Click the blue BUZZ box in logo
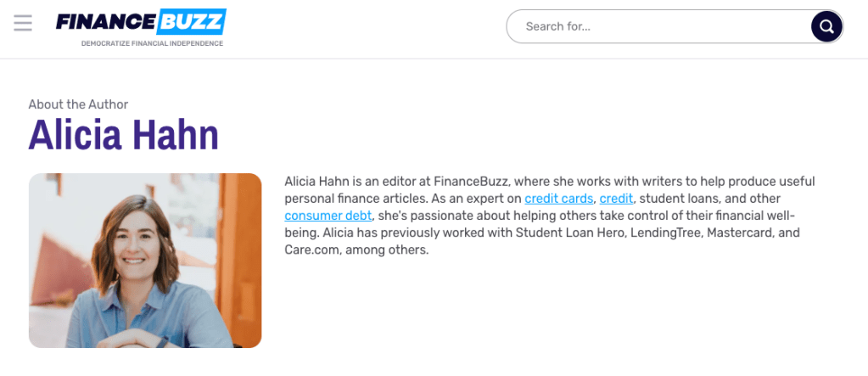Screen dimensions: 868x376 coord(191,21)
